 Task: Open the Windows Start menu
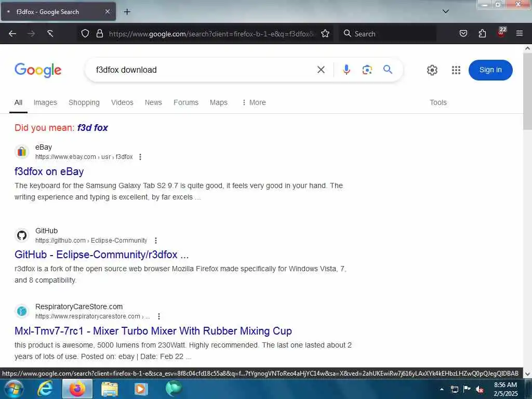point(14,389)
